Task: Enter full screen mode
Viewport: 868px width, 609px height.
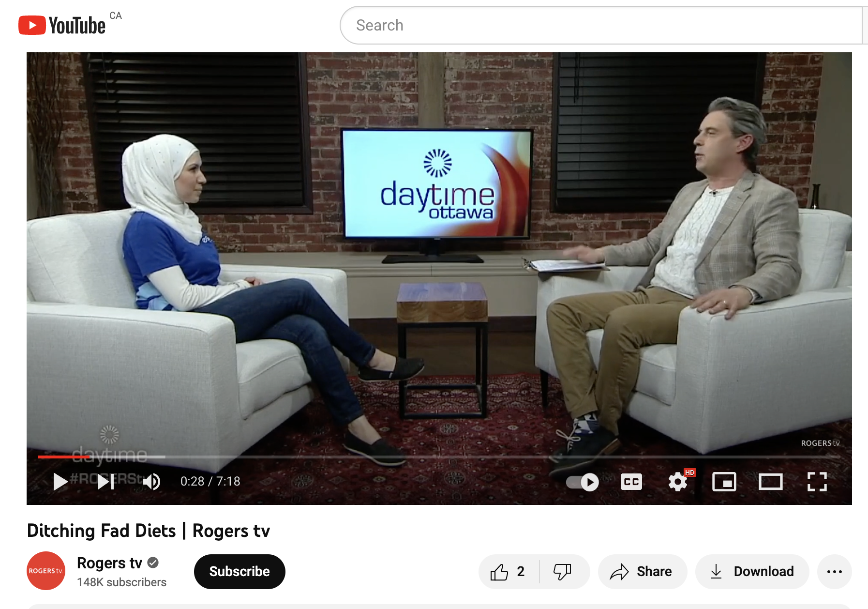Action: coord(817,482)
